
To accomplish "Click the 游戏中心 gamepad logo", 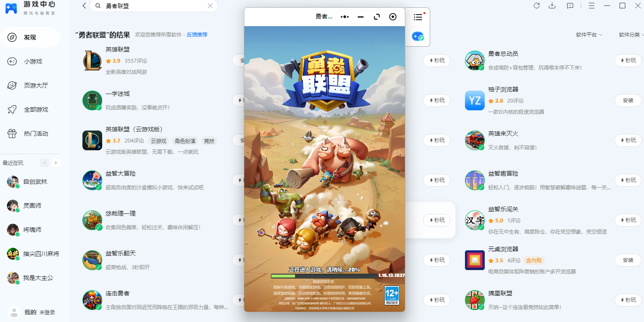I will pos(11,8).
